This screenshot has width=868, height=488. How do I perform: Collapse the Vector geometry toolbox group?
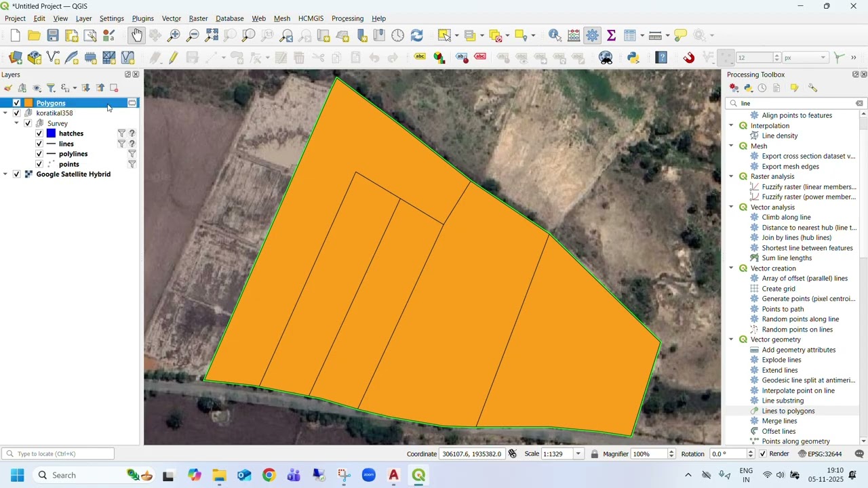[x=731, y=340]
